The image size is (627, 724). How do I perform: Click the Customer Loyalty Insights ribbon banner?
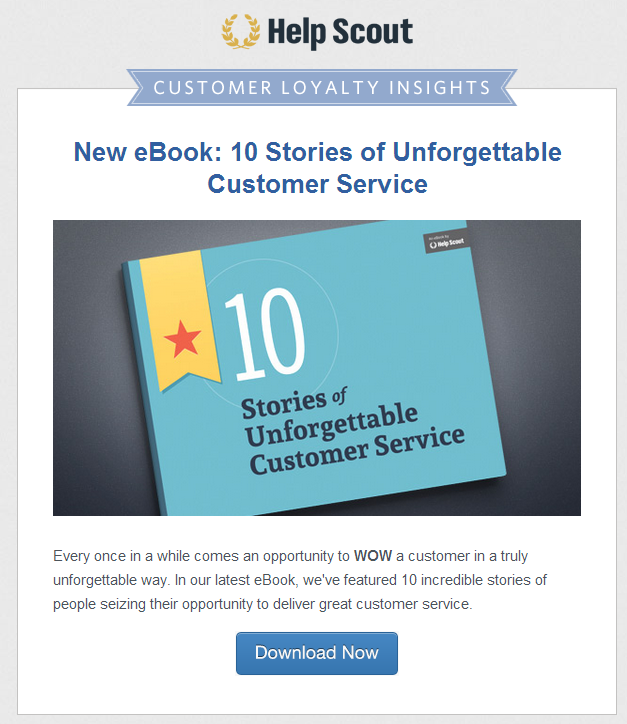322,88
